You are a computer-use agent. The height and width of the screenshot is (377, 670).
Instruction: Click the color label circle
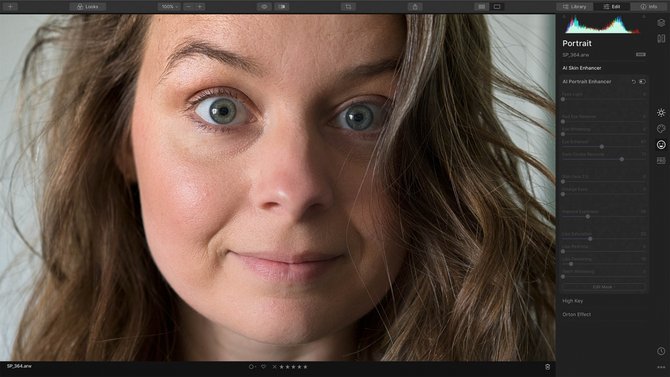(251, 367)
